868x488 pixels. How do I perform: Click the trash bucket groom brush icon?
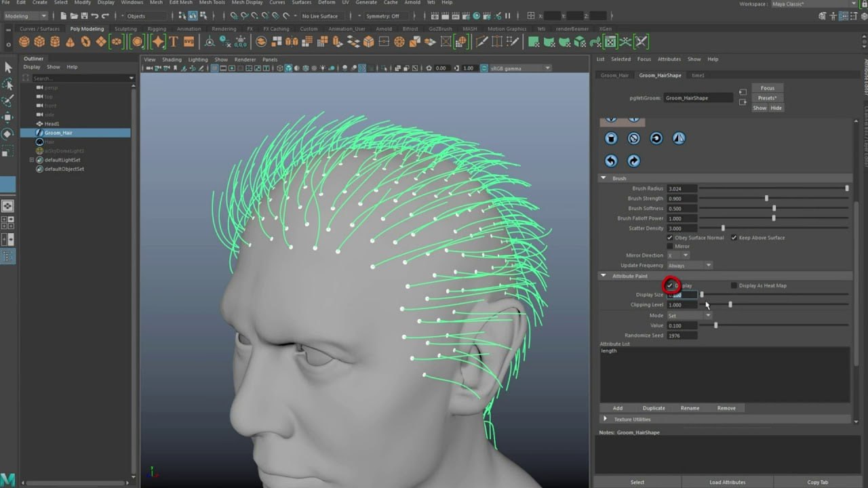611,138
